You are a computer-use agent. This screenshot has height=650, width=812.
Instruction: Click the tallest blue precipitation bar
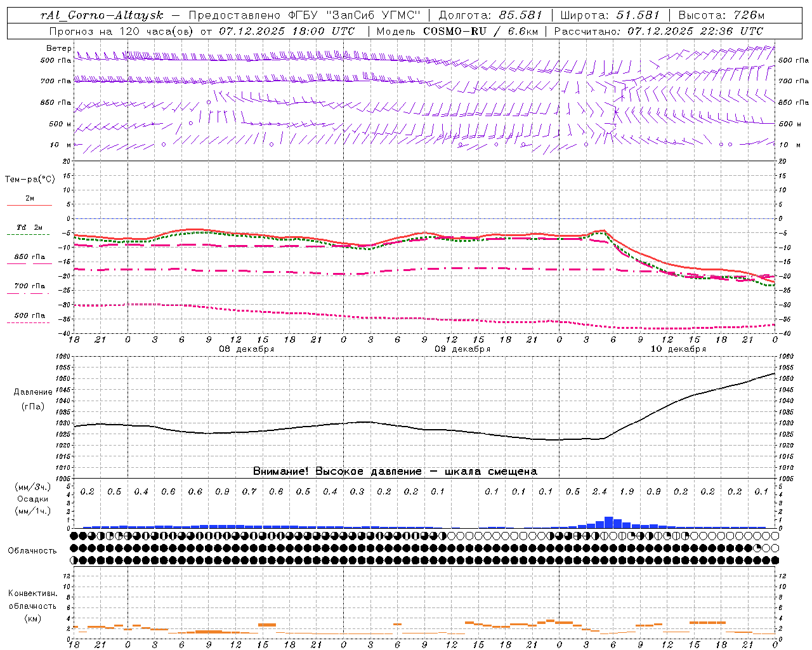[x=609, y=522]
